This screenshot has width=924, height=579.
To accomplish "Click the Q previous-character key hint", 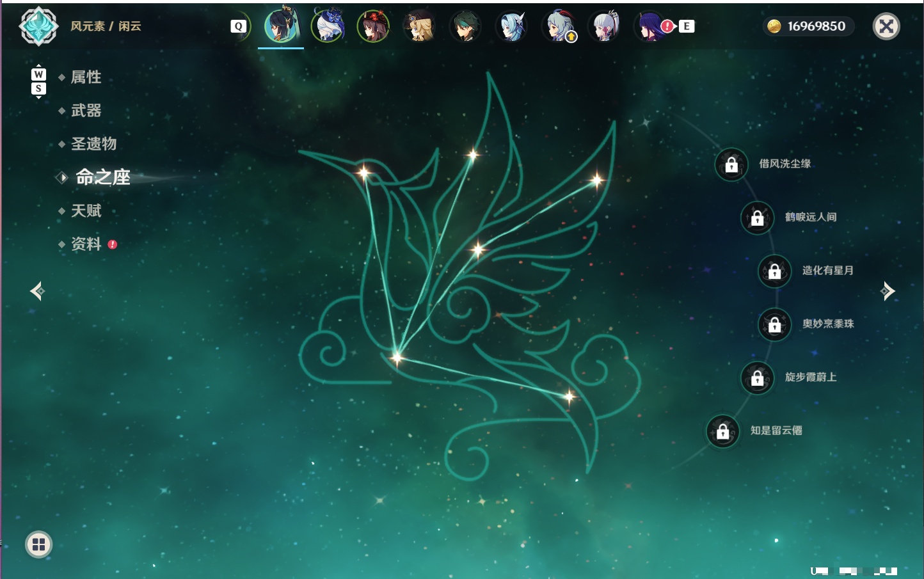I will point(239,26).
